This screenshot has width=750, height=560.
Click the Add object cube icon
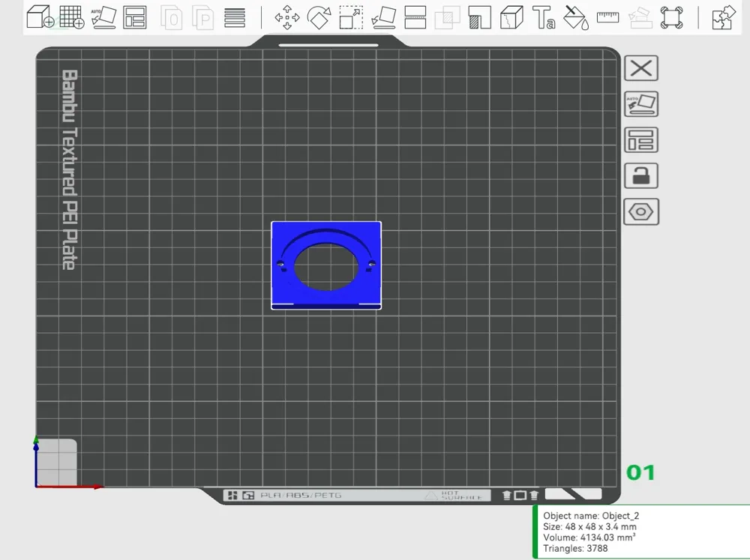coord(40,17)
